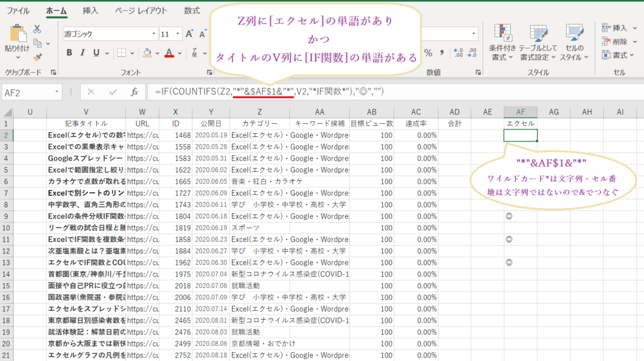
Task: Open Format as Table (テーブルとして書式設定)
Action: [538, 42]
